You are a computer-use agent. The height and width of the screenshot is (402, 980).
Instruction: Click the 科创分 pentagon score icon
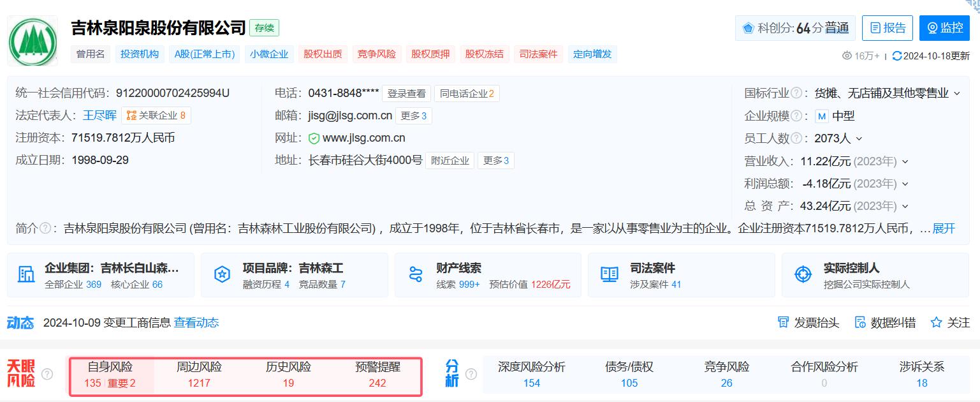tap(749, 28)
